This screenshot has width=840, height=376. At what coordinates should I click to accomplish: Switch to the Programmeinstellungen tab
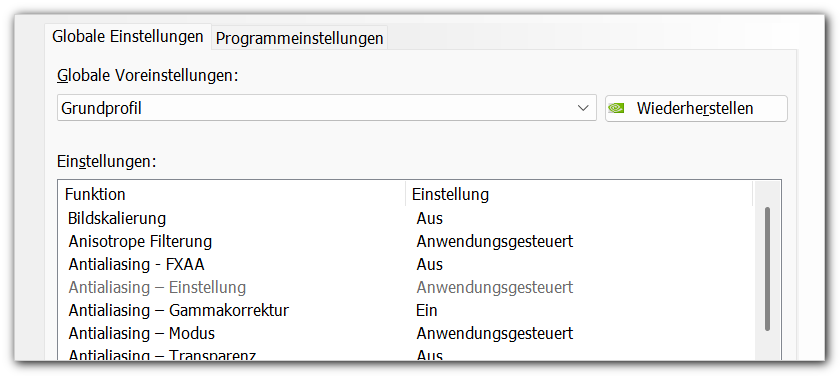299,39
